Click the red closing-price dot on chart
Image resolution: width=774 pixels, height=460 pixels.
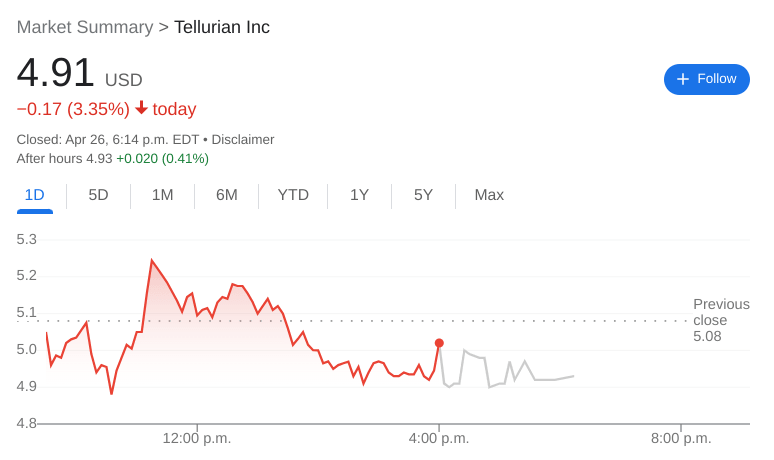(439, 343)
